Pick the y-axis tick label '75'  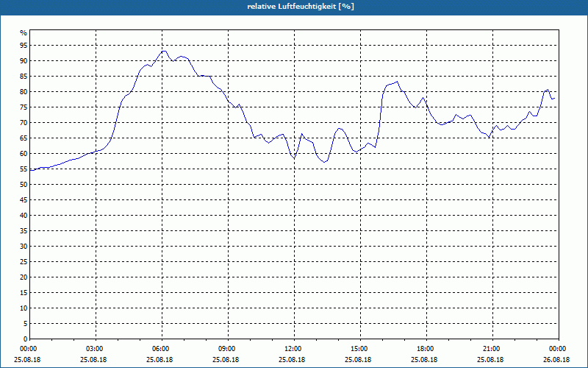[x=24, y=107]
